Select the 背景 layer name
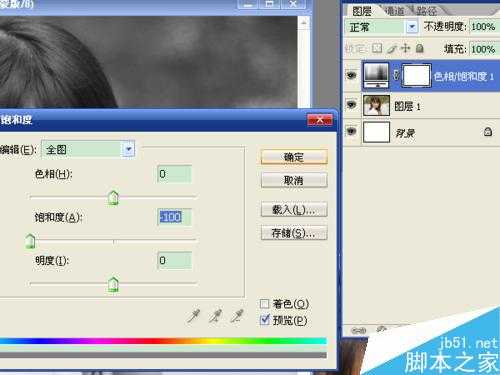Viewport: 500px width, 375px height. point(405,133)
